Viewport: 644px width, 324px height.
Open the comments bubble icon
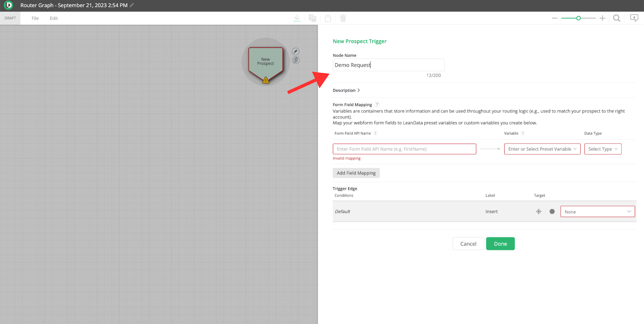(634, 18)
